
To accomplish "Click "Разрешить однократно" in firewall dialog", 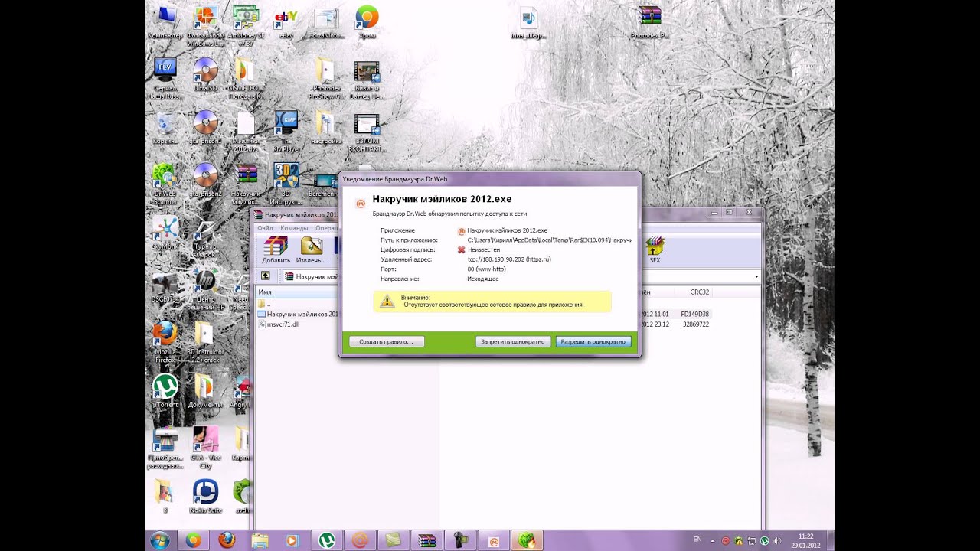I will (593, 342).
